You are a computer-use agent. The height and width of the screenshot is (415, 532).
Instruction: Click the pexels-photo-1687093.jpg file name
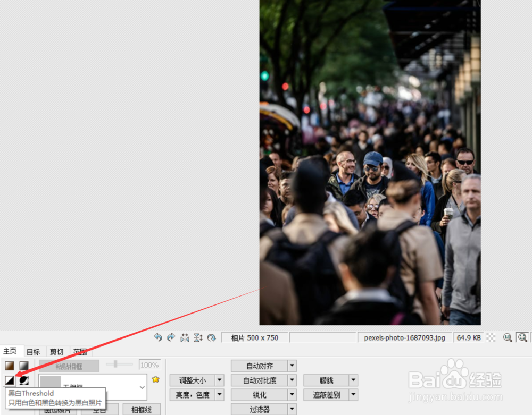click(404, 338)
